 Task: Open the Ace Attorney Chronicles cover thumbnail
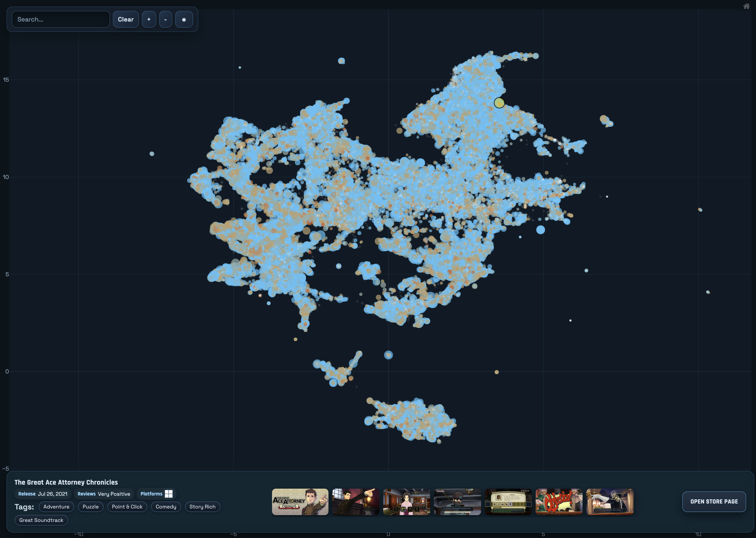pyautogui.click(x=300, y=502)
